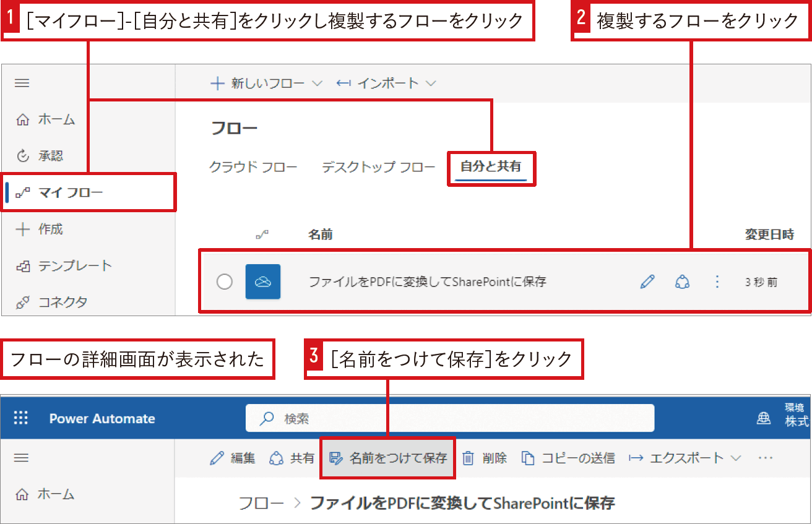Open flow ファイルをPDFに変換してSharePointに保存 in the list

coord(428,282)
